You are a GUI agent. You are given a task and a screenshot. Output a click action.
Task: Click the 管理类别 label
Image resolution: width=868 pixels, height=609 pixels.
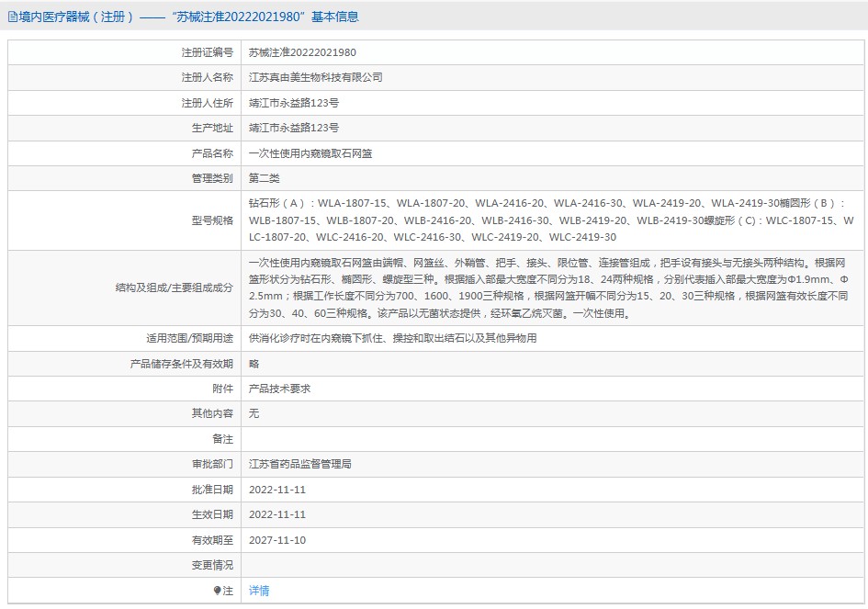click(212, 178)
